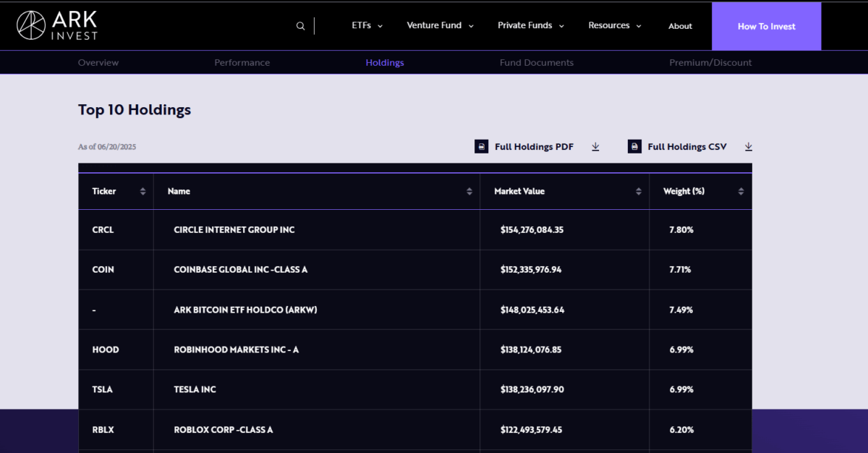Viewport: 868px width, 453px height.
Task: Select Coinbase Global Inc -Class A name
Action: coord(241,270)
